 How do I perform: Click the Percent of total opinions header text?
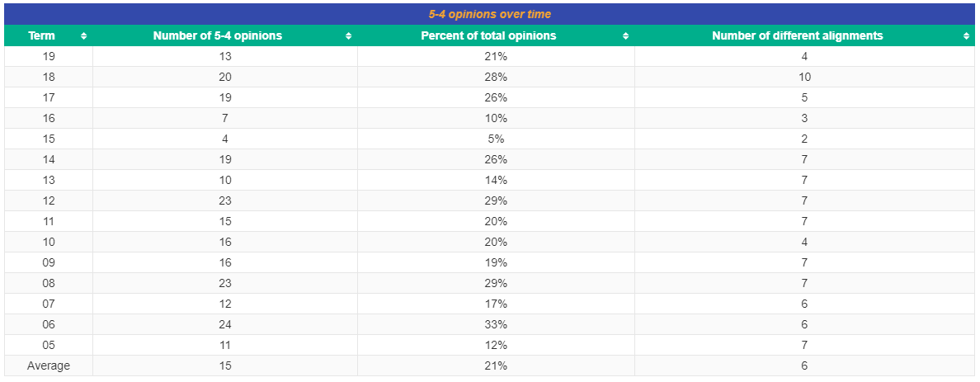[488, 35]
